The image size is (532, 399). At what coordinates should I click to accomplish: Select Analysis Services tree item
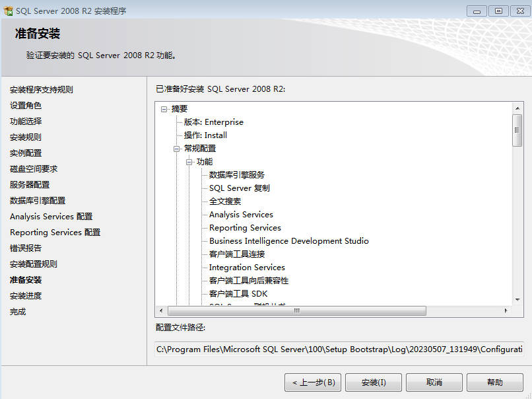click(x=241, y=215)
